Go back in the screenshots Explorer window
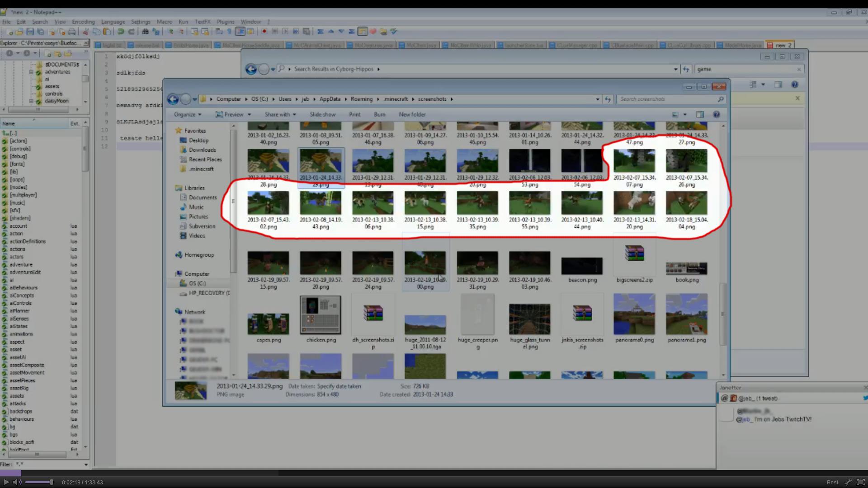 coord(173,99)
